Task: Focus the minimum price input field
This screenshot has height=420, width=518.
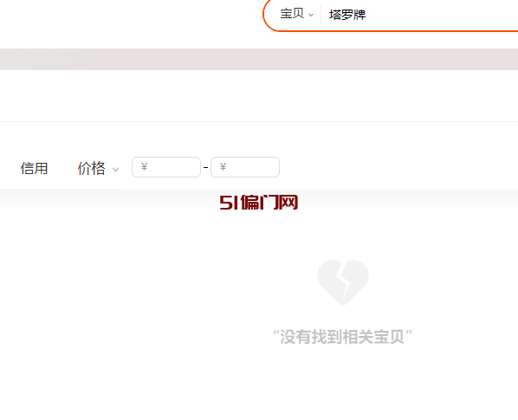Action: pos(166,167)
